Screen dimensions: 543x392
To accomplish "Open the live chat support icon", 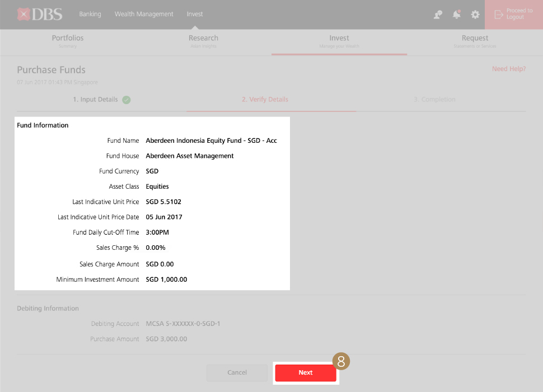I will point(438,15).
